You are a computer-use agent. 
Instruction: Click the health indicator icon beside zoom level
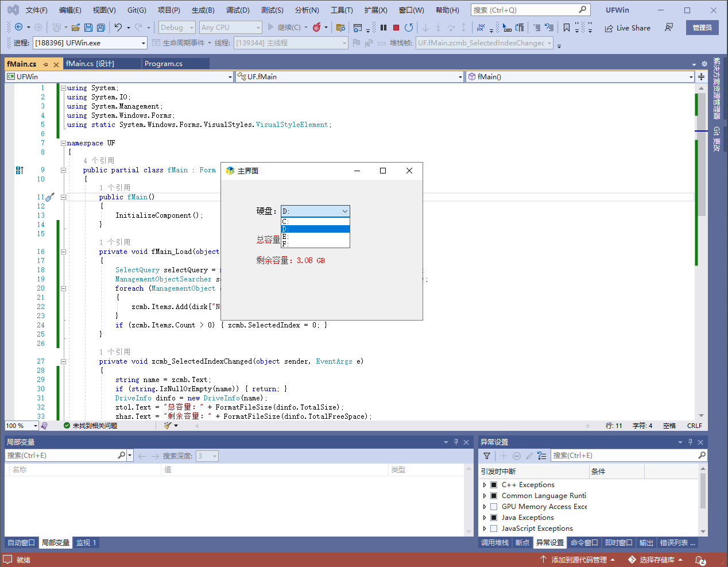pos(44,426)
